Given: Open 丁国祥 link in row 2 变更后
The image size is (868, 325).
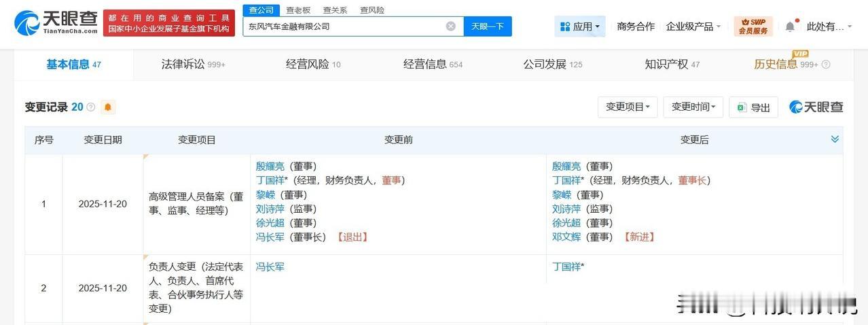Looking at the screenshot, I should (566, 267).
